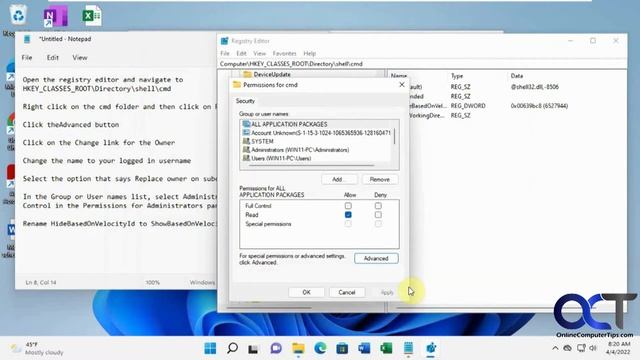Click Ln 8, Col 14 status in Notepad
Viewport: 640px width, 360px height.
41,282
